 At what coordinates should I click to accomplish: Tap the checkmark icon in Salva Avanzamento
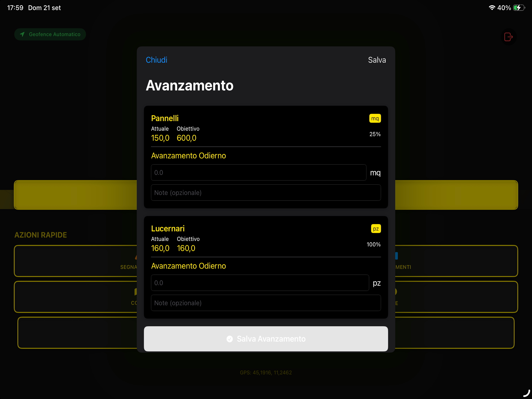[229, 339]
